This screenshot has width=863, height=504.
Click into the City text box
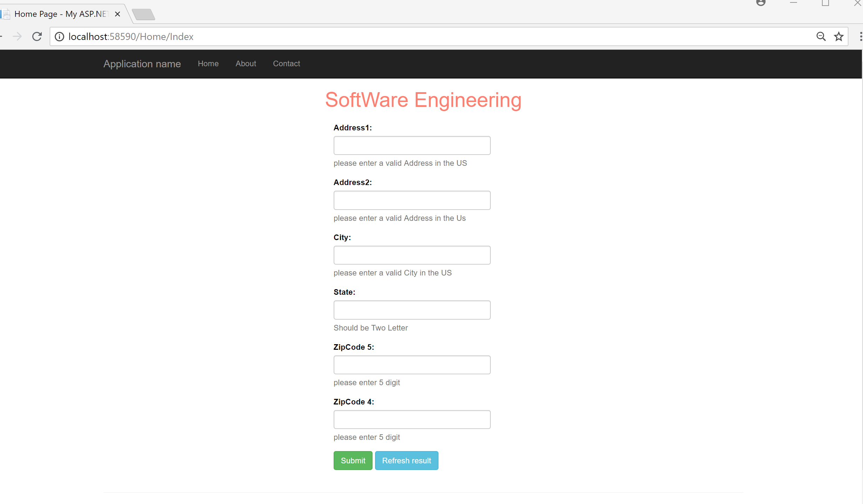tap(412, 255)
